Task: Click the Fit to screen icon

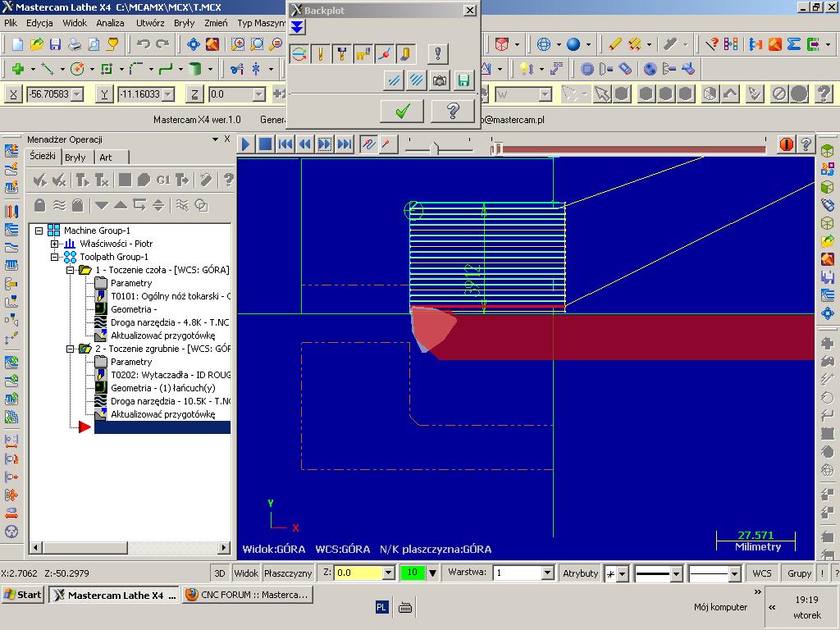Action: pos(194,44)
